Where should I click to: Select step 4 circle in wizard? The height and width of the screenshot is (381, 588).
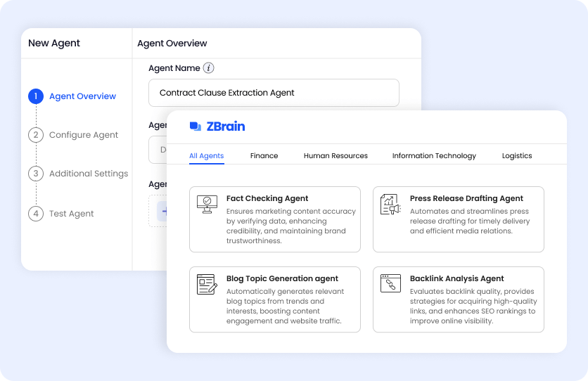coord(36,214)
